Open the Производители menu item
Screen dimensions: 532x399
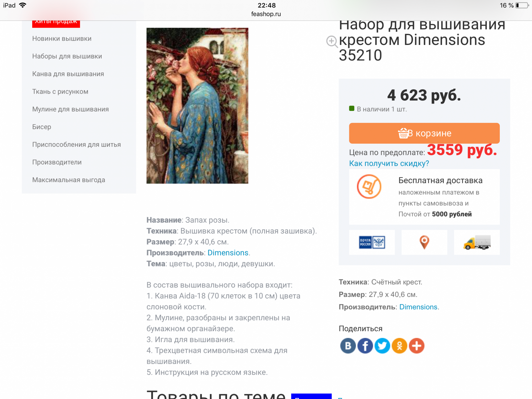[57, 162]
